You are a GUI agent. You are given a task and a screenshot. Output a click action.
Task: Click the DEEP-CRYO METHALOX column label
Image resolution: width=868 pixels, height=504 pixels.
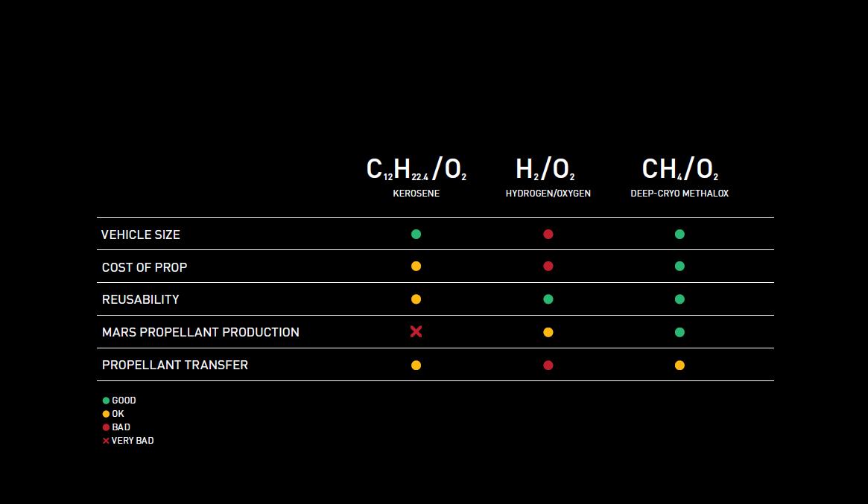coord(679,194)
